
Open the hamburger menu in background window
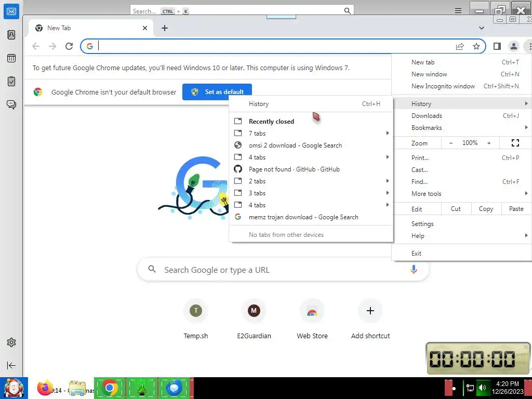coord(458,11)
